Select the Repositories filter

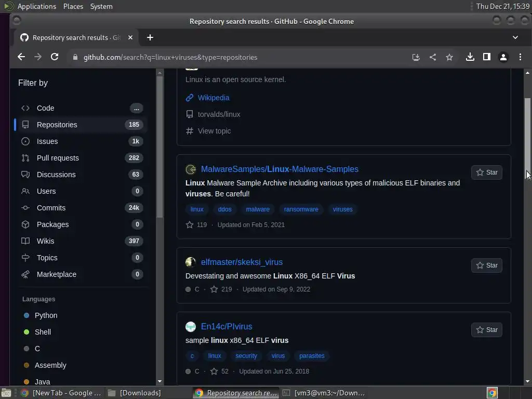click(82, 125)
